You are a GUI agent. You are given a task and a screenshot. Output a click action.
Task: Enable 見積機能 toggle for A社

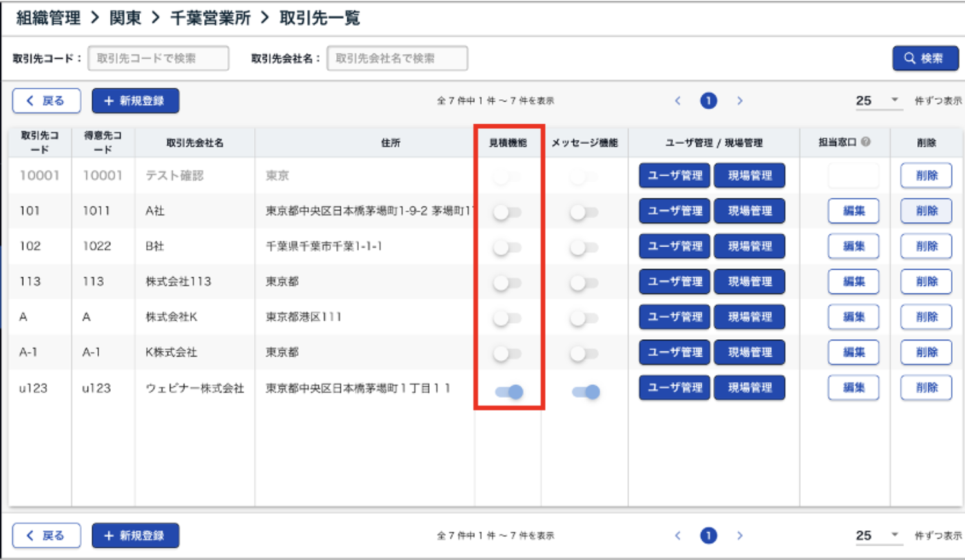[x=507, y=212]
